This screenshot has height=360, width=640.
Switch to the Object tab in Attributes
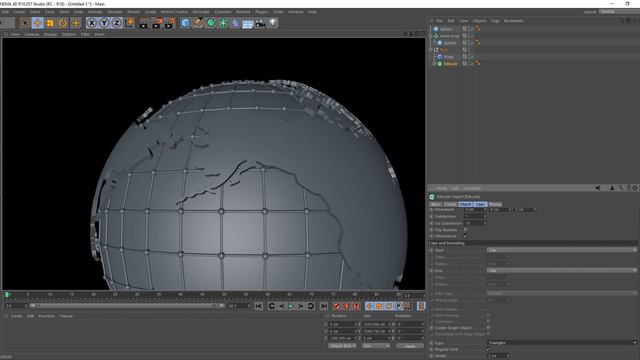click(x=465, y=204)
